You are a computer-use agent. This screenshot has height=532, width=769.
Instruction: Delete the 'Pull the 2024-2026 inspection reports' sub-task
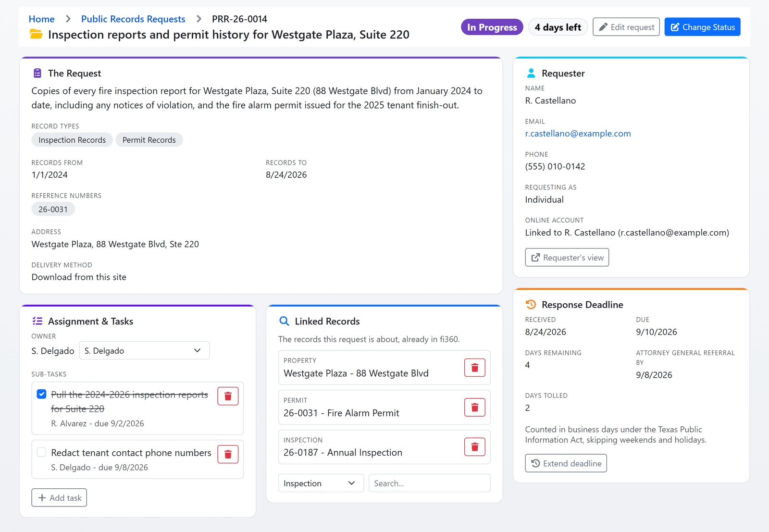pos(228,396)
